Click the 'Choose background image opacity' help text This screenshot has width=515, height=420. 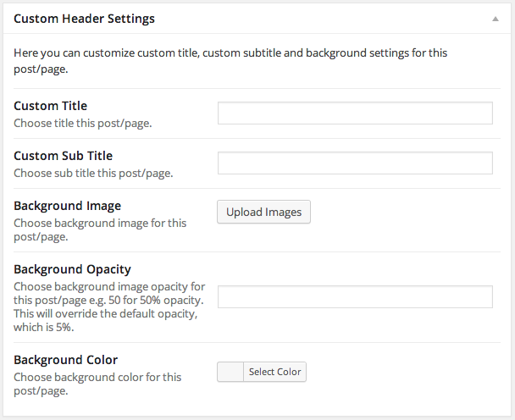109,293
